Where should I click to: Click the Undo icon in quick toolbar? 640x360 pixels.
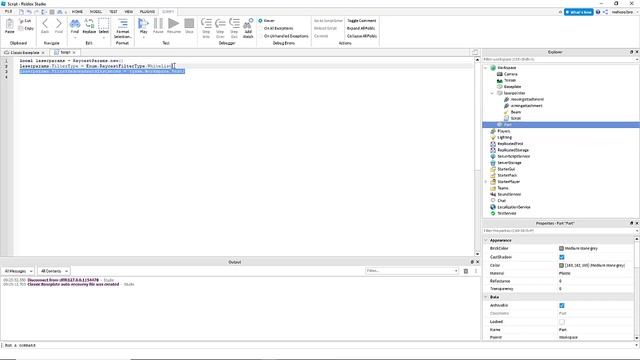pos(29,12)
